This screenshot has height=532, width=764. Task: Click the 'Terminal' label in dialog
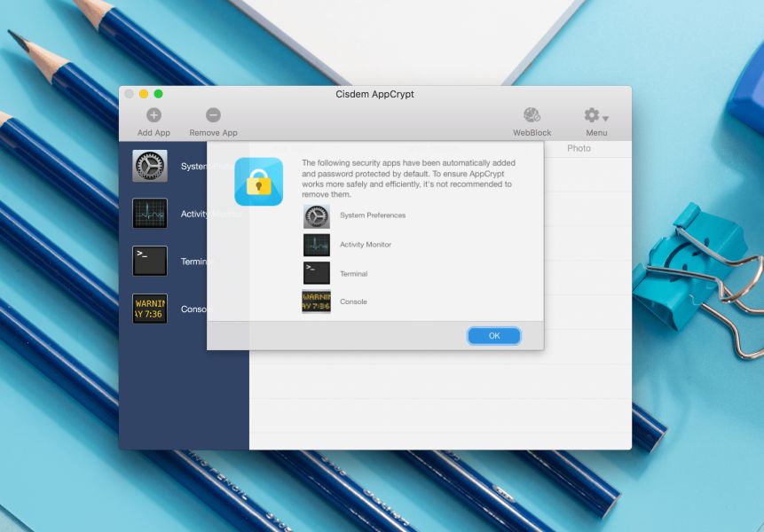click(354, 274)
